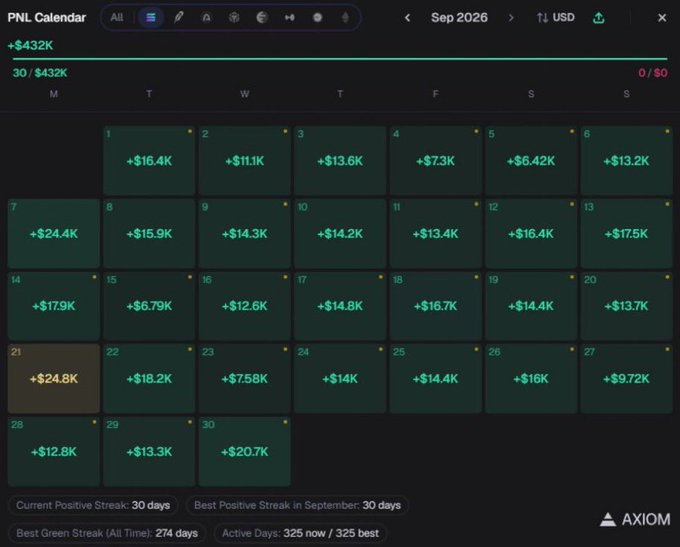Click Active Days 325 now badge

pyautogui.click(x=301, y=533)
